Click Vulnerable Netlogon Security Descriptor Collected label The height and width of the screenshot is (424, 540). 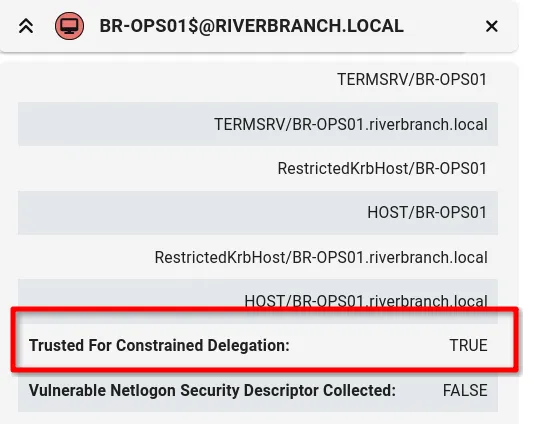212,390
